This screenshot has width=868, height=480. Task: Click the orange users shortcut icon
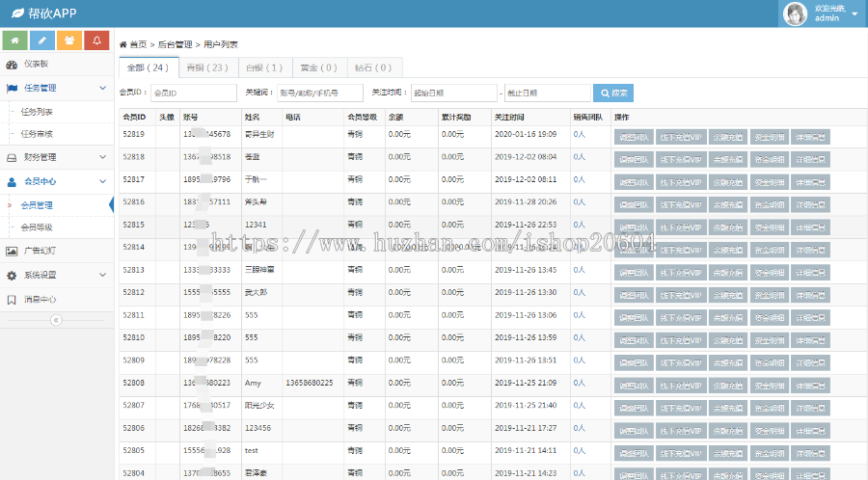pos(69,40)
